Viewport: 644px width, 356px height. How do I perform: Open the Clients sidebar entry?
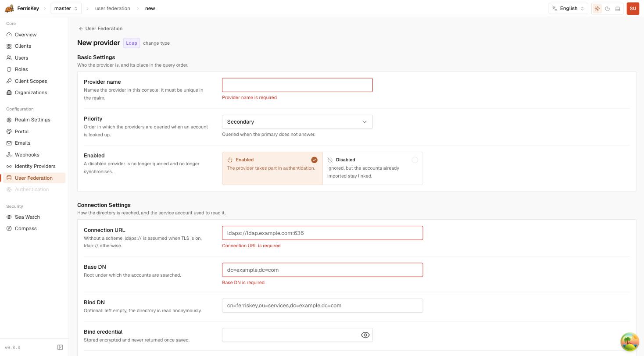[34, 46]
